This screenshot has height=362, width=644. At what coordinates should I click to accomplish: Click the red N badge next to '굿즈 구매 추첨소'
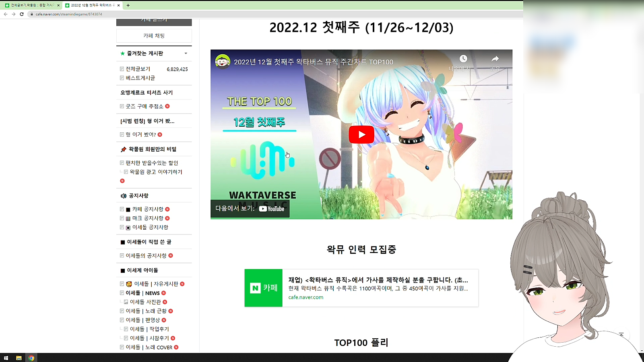point(167,107)
